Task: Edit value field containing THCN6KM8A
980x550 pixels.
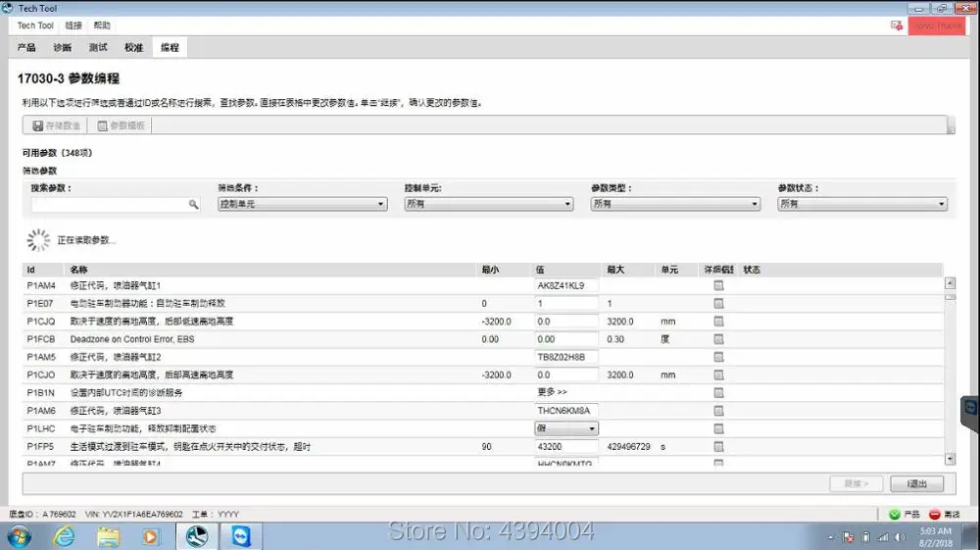Action: coord(566,411)
